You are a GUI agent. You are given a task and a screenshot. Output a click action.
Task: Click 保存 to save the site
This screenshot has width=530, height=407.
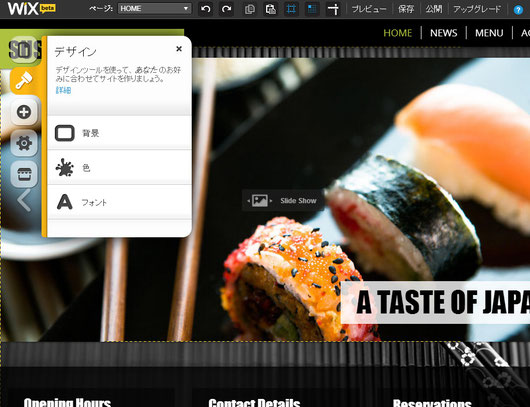pos(406,9)
